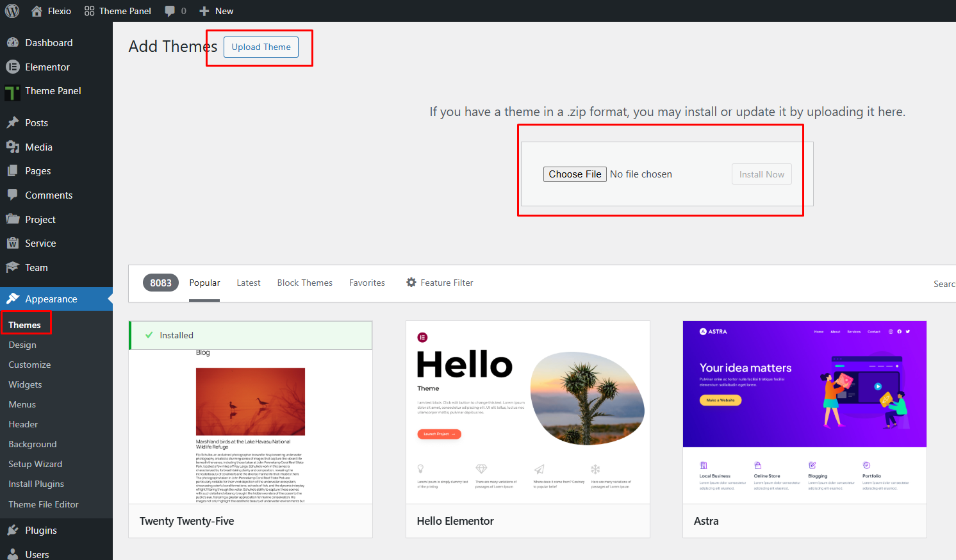The height and width of the screenshot is (560, 956).
Task: Select the Astra theme thumbnail
Action: [x=805, y=412]
